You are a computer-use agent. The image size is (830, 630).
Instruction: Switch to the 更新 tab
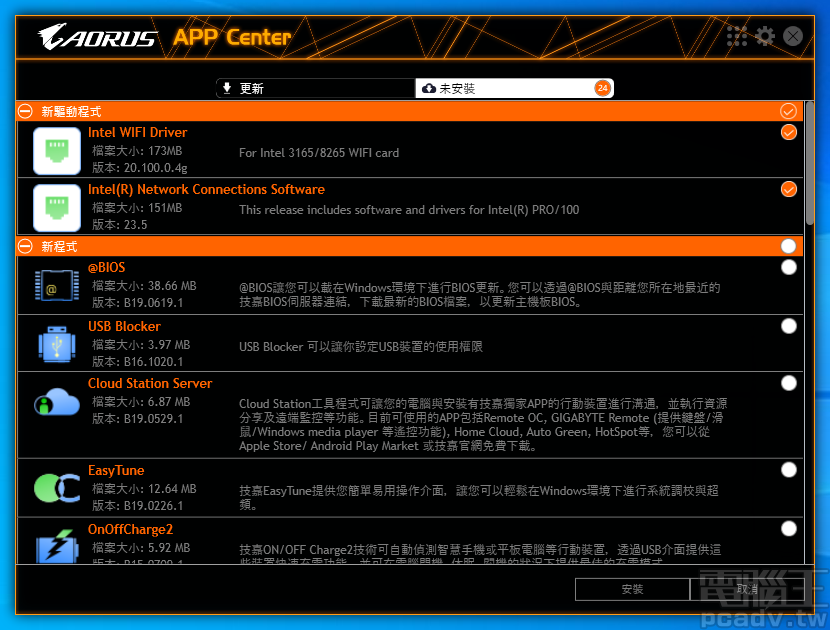[x=315, y=87]
